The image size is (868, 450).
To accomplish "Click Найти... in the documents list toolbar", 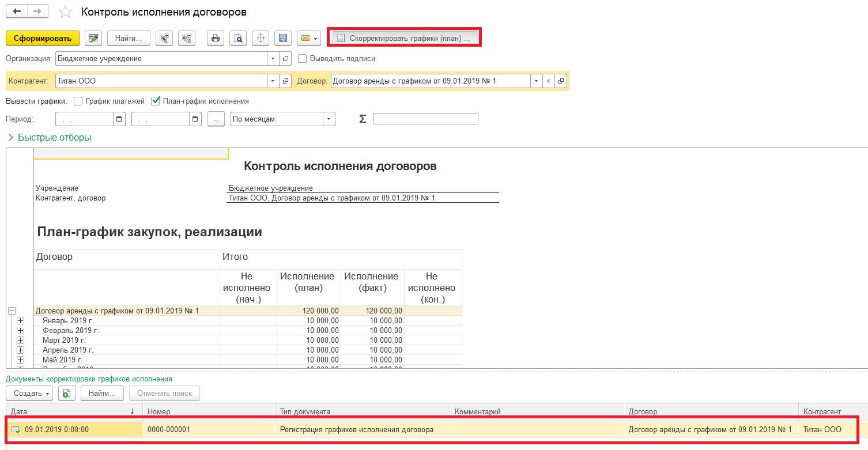I will coord(103,394).
